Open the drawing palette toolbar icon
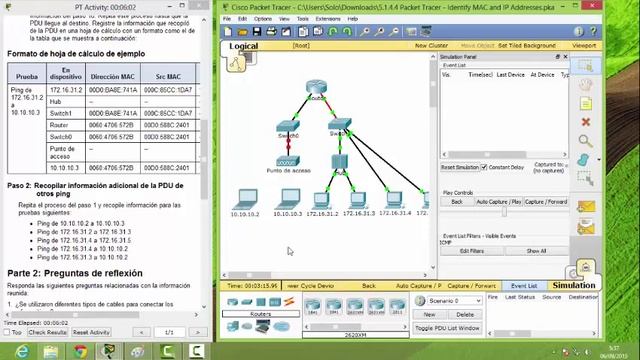This screenshot has height=360, width=640. tap(411, 31)
